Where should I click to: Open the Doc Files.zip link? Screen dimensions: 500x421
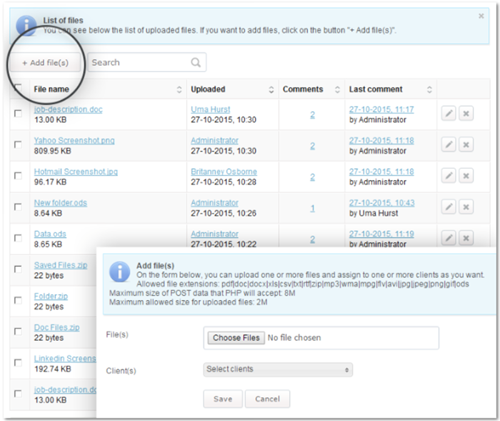[x=57, y=327]
